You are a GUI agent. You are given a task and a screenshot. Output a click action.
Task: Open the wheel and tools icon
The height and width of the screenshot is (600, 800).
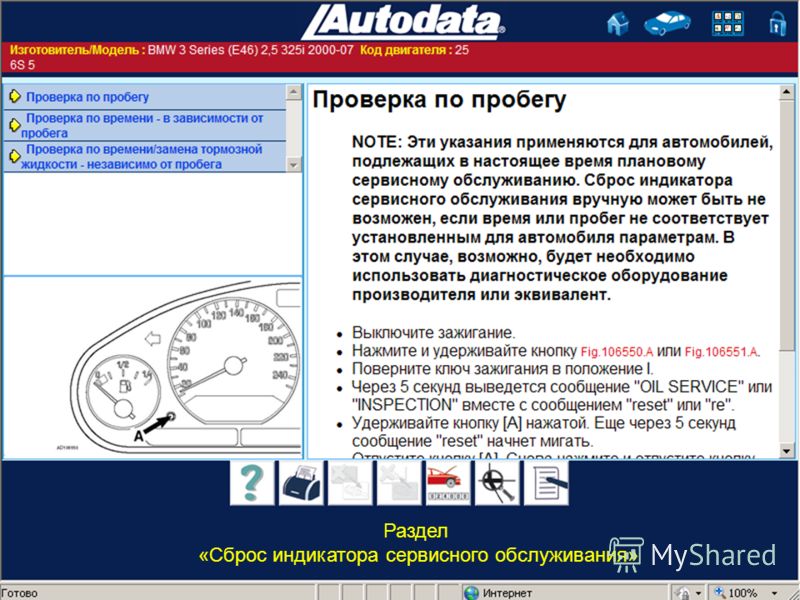tap(497, 483)
